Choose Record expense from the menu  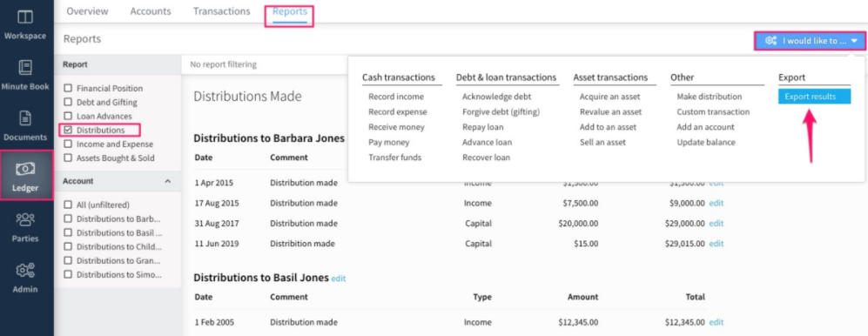(398, 111)
